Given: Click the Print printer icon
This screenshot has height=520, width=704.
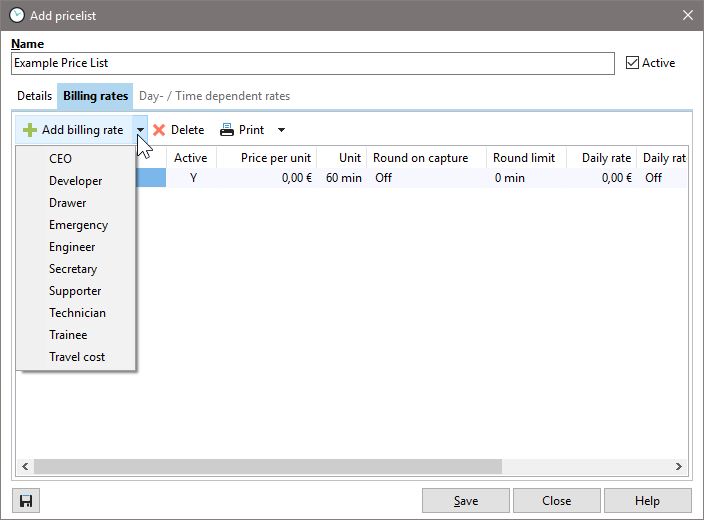Looking at the screenshot, I should pyautogui.click(x=227, y=130).
